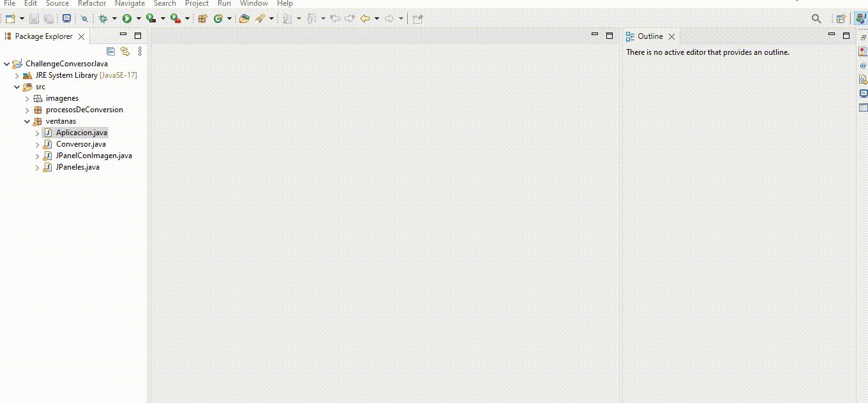The height and width of the screenshot is (403, 868).
Task: Toggle Link with Editor in Package Explorer
Action: click(125, 52)
